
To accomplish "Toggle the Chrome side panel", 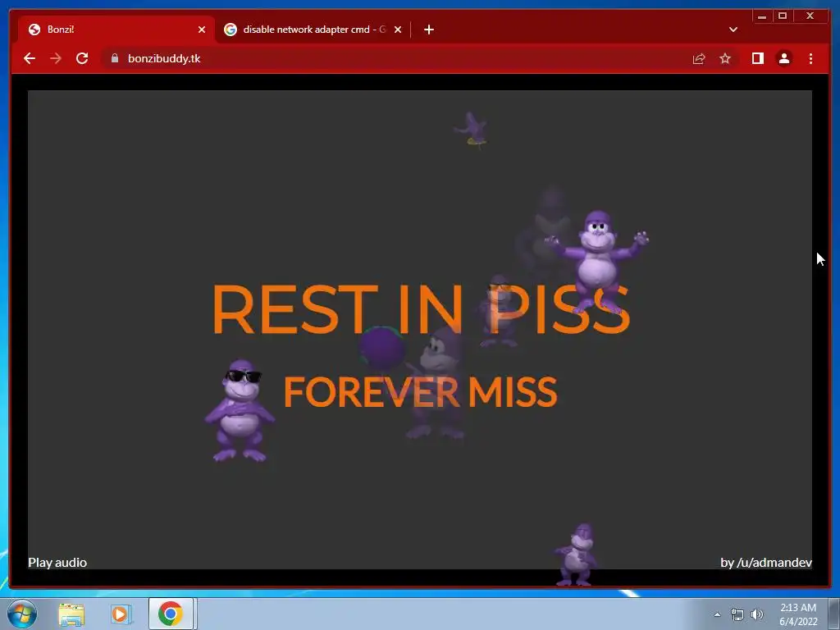I will [757, 58].
